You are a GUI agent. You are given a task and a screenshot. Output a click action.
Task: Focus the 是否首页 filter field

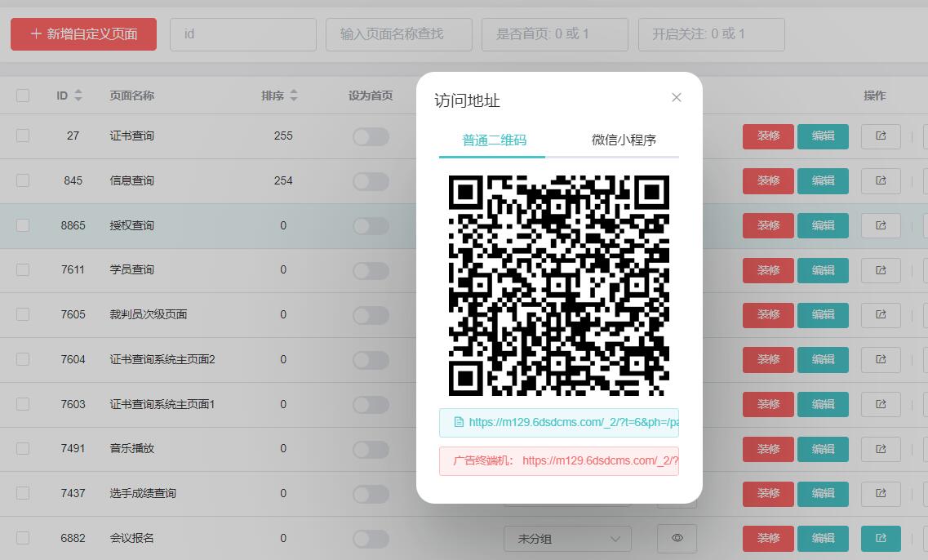click(554, 34)
